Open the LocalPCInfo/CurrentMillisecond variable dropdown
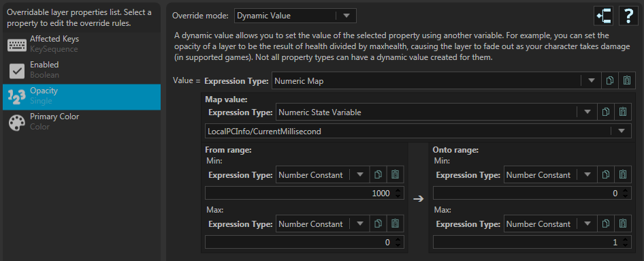 tap(418, 132)
